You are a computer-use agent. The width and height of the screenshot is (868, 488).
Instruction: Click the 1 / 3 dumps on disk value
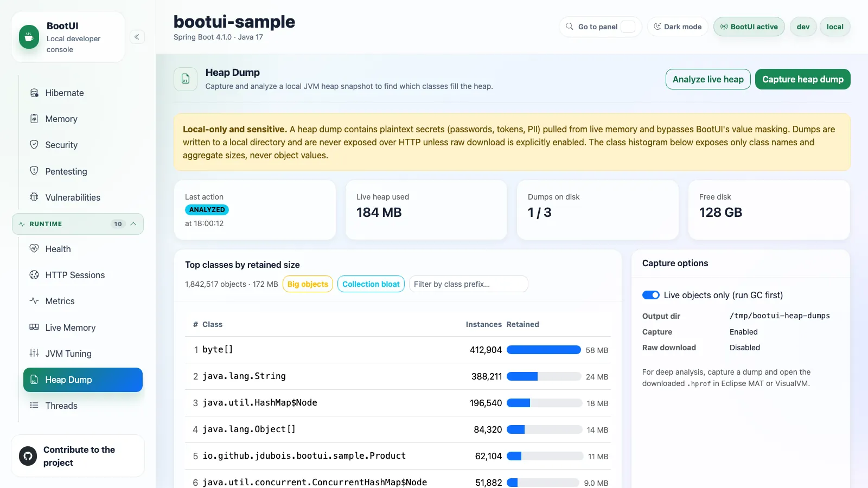[x=539, y=213]
